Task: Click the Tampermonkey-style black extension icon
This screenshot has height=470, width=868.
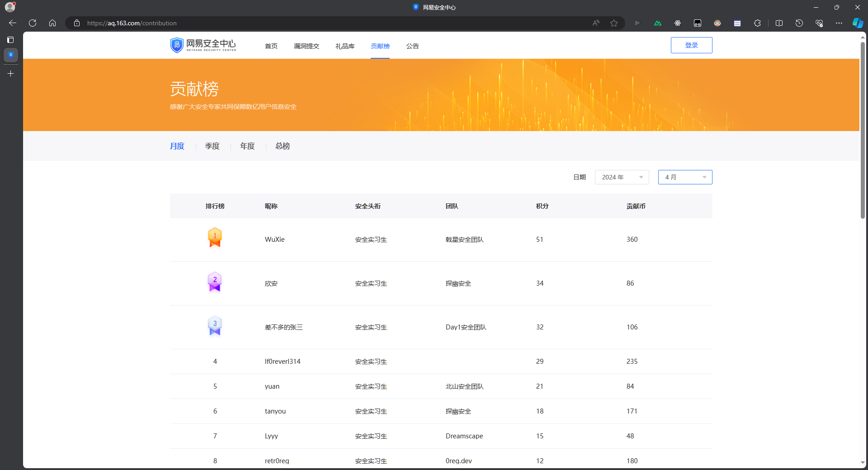Action: 698,23
